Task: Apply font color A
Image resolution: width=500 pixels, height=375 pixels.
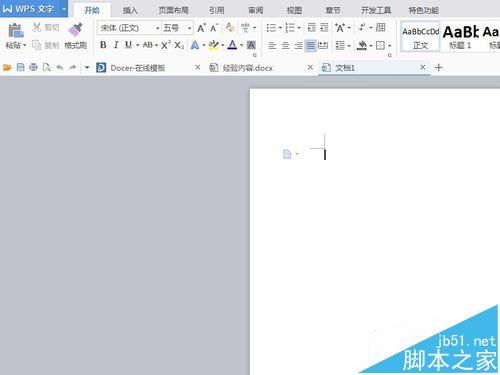Action: click(x=232, y=45)
